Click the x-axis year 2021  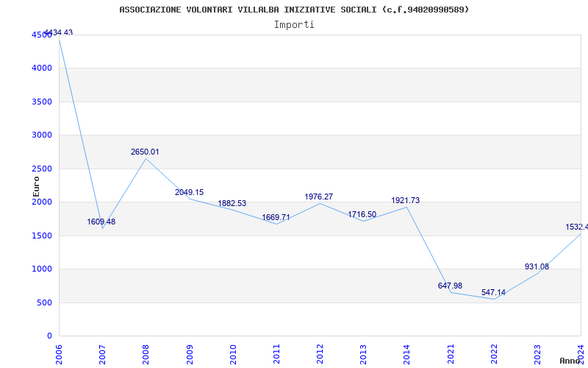coord(451,354)
